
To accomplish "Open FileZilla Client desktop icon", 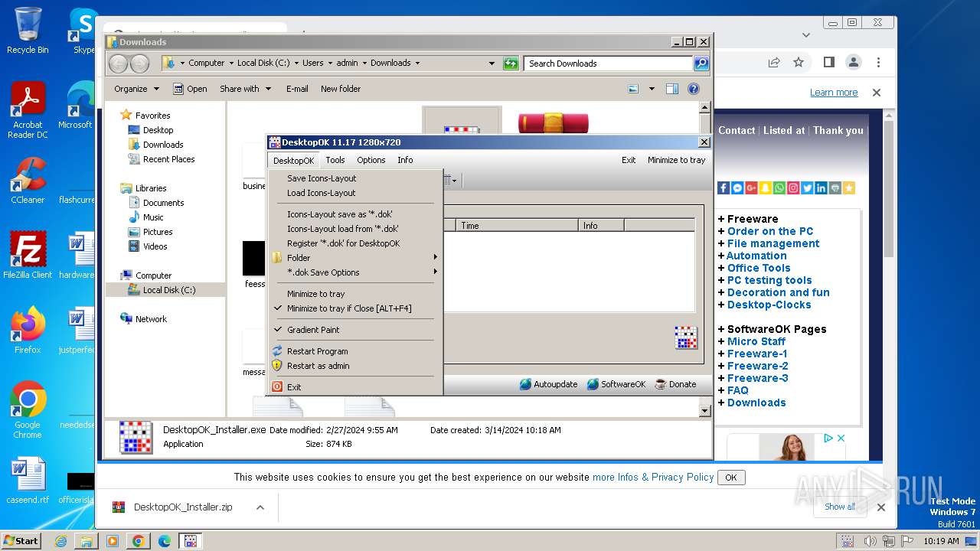I will tap(28, 256).
